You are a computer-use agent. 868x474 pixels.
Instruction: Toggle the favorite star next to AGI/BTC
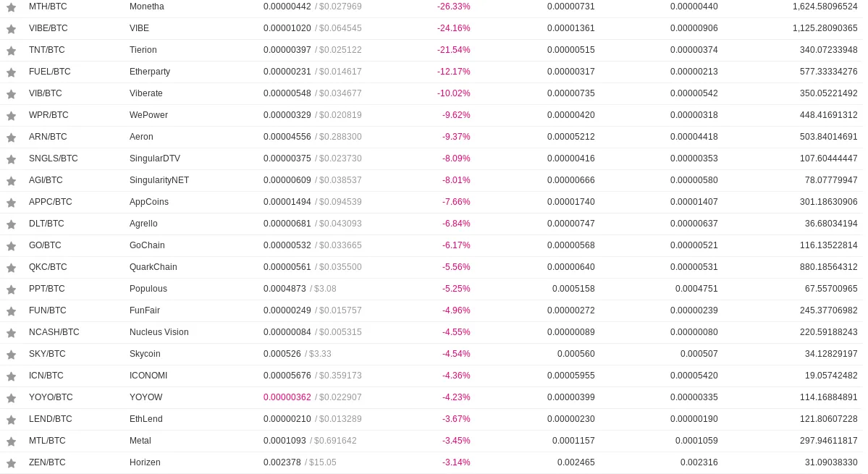pos(11,180)
